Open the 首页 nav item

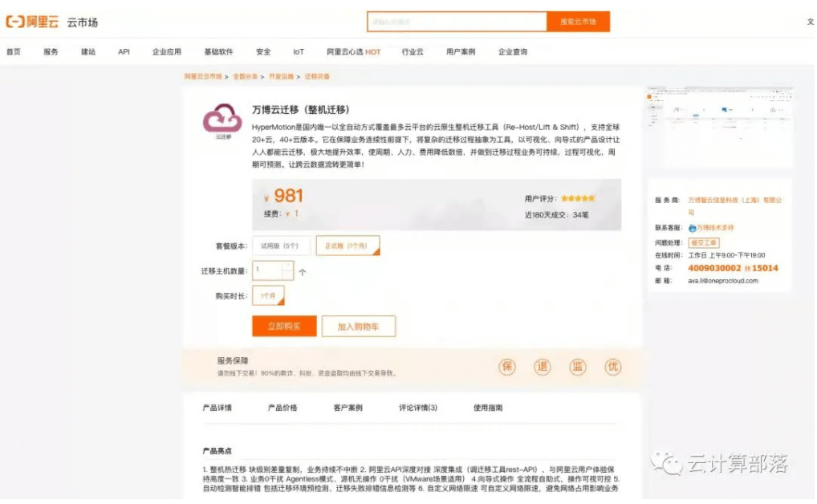(14, 51)
